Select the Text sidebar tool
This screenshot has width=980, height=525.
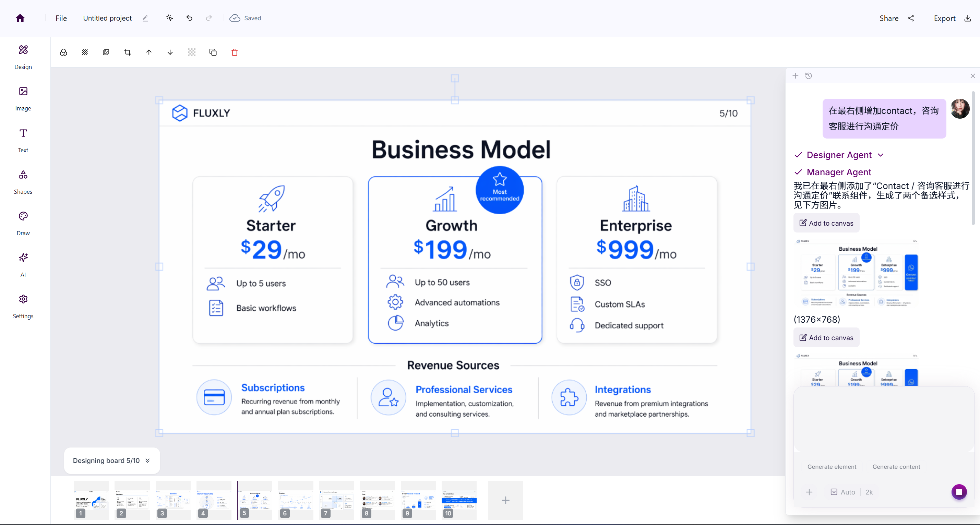23,141
